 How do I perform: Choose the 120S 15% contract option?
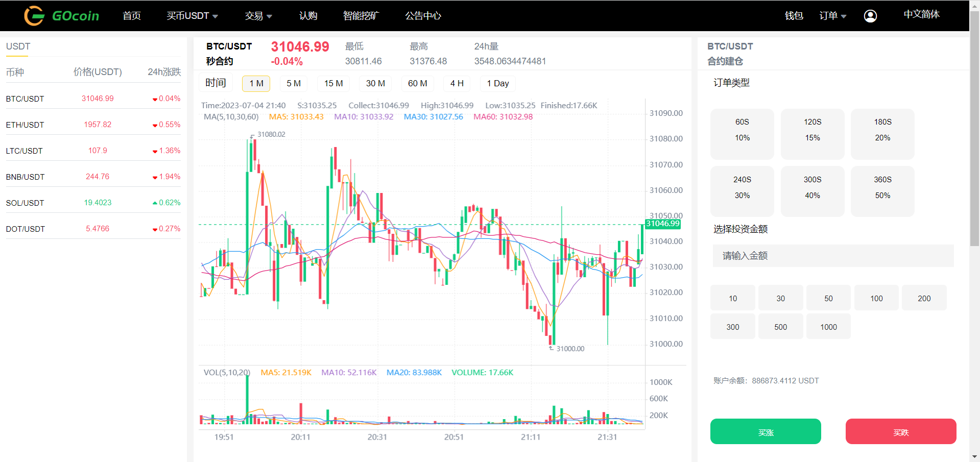pos(812,134)
